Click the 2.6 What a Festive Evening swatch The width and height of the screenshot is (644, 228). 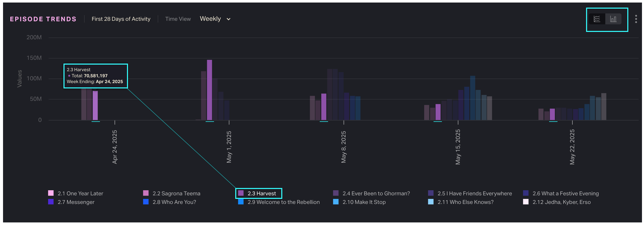pos(526,193)
